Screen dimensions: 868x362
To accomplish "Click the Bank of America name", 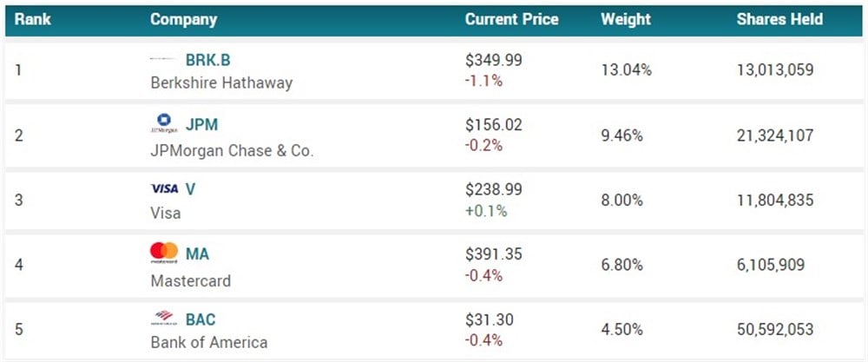I will (x=208, y=342).
